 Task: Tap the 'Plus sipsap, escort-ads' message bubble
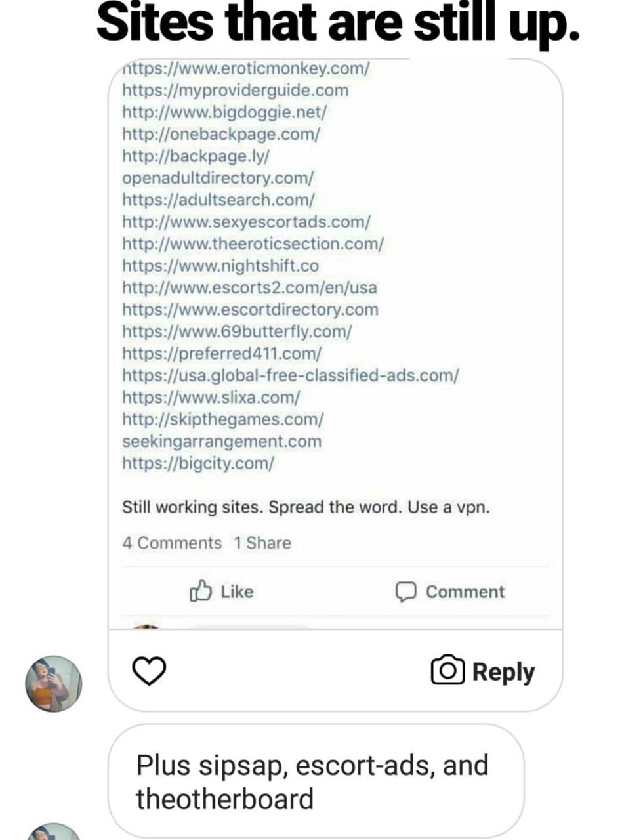coord(316,782)
